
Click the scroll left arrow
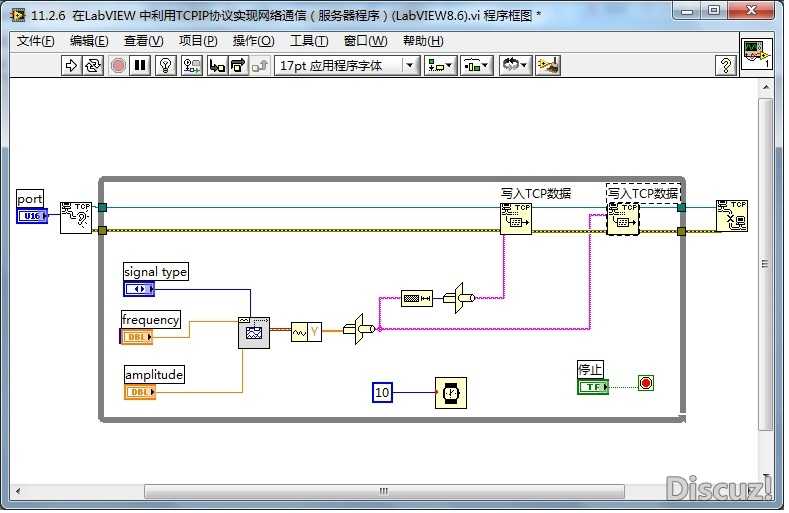[x=19, y=491]
